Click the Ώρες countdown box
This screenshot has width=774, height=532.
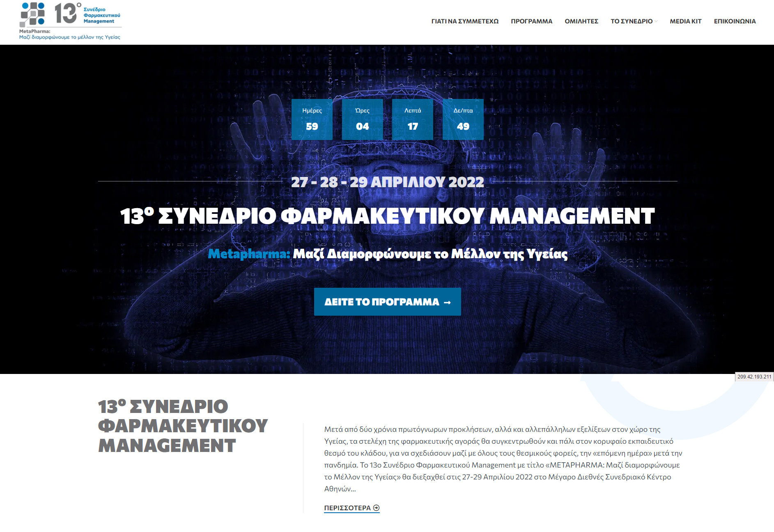pyautogui.click(x=362, y=119)
